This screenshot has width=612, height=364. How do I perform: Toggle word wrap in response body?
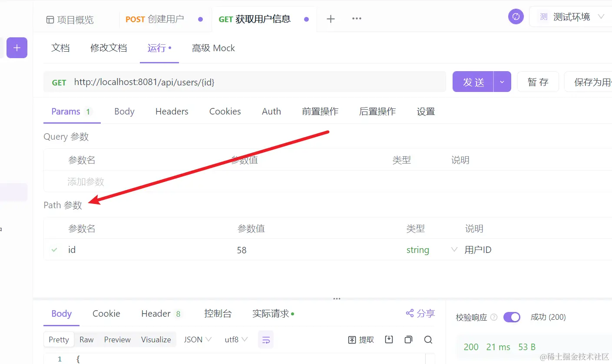266,340
